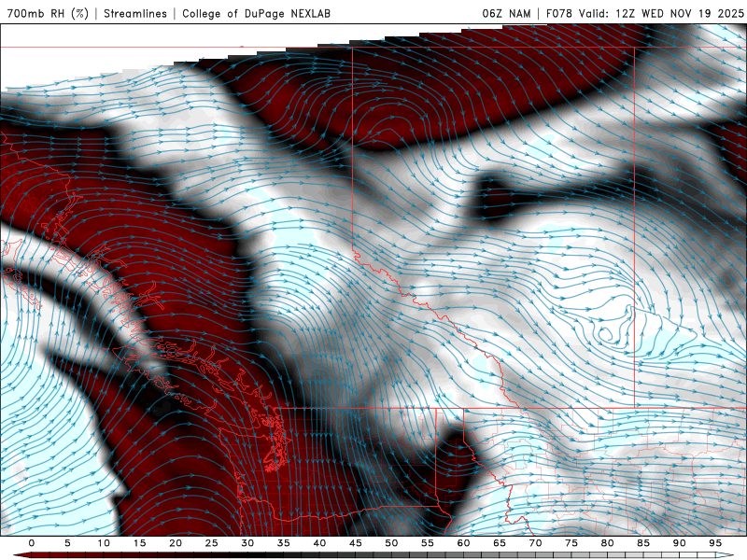Viewport: 747px width, 560px height.
Task: Click the "F078" forecast hour text
Action: coord(559,13)
